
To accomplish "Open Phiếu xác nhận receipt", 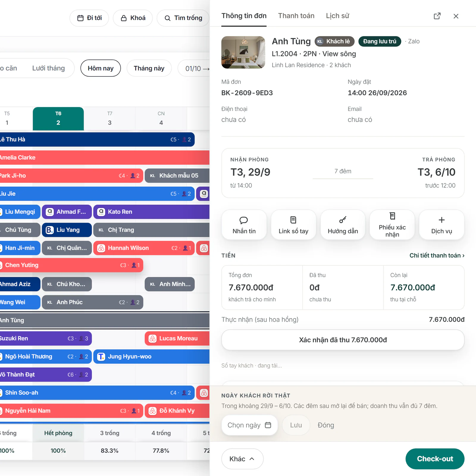I will coord(392,225).
